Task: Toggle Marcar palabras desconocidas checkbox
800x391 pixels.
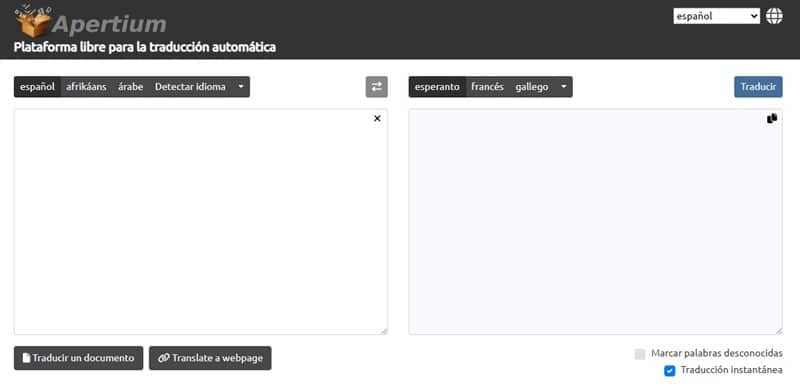Action: point(640,354)
